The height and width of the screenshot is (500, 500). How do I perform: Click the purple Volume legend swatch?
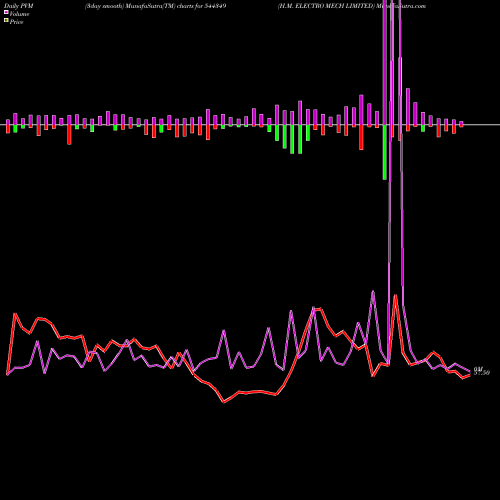(x=6, y=12)
